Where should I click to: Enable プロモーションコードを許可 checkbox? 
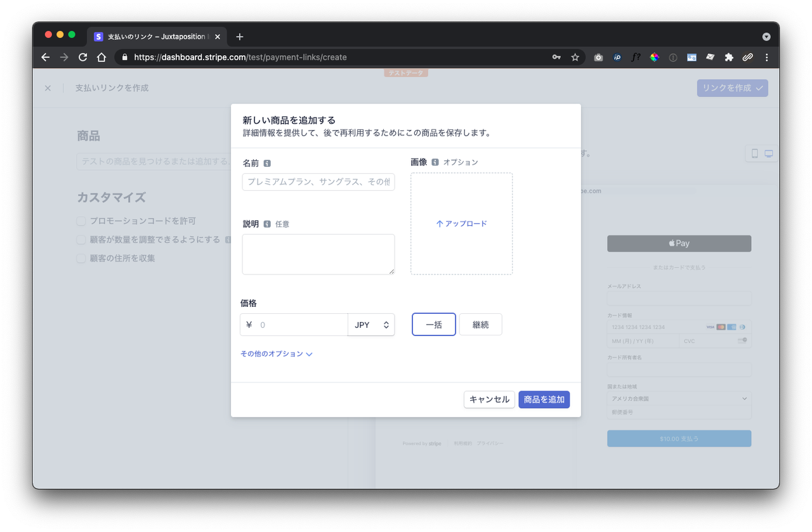pyautogui.click(x=81, y=221)
